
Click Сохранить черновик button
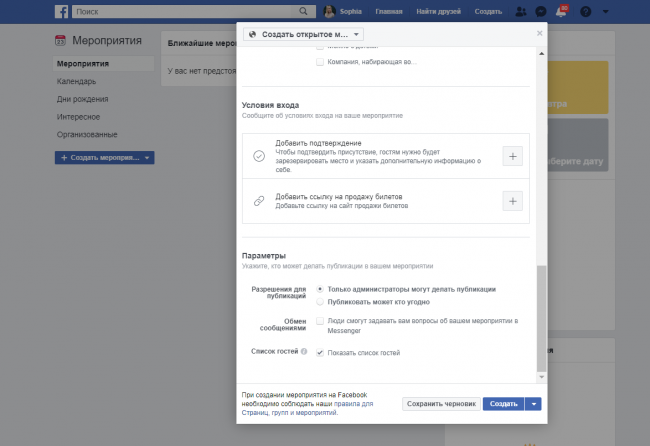point(440,404)
